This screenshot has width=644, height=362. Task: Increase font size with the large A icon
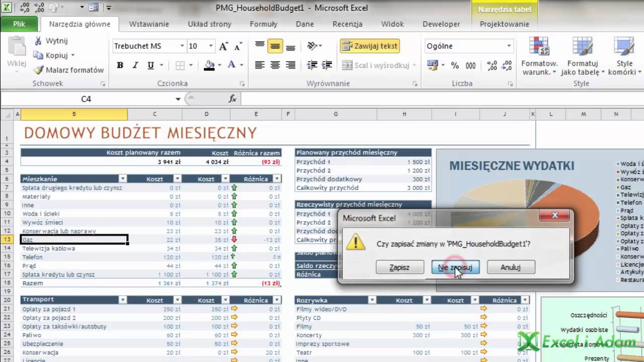223,46
